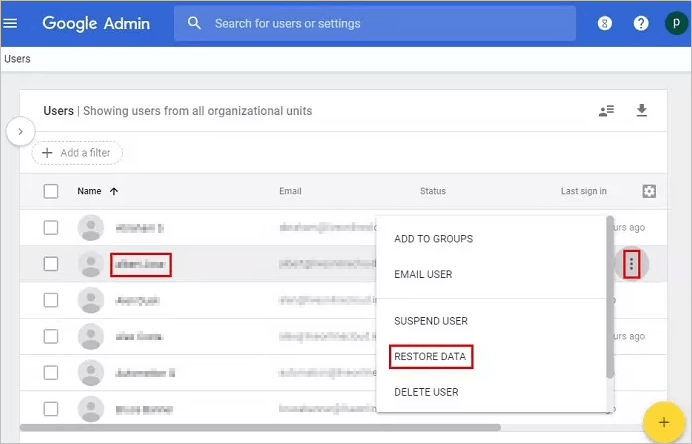Click the help question mark icon
The image size is (692, 444).
[x=641, y=23]
